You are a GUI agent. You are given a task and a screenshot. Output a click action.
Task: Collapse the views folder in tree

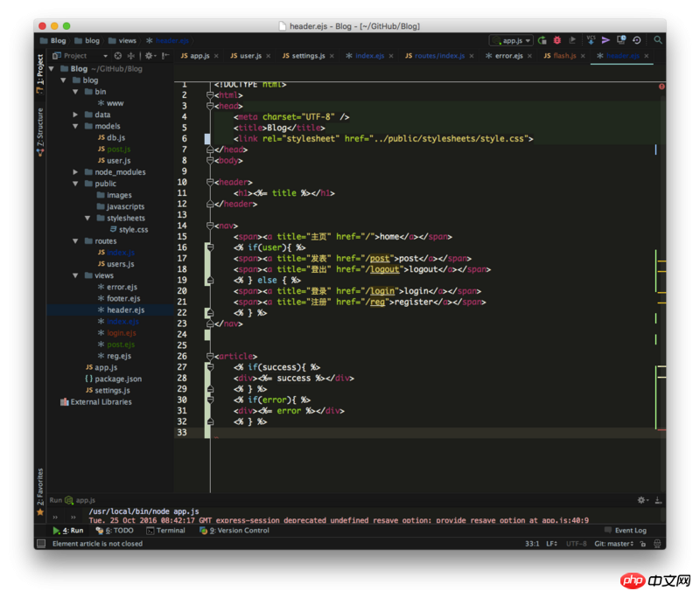[x=75, y=275]
